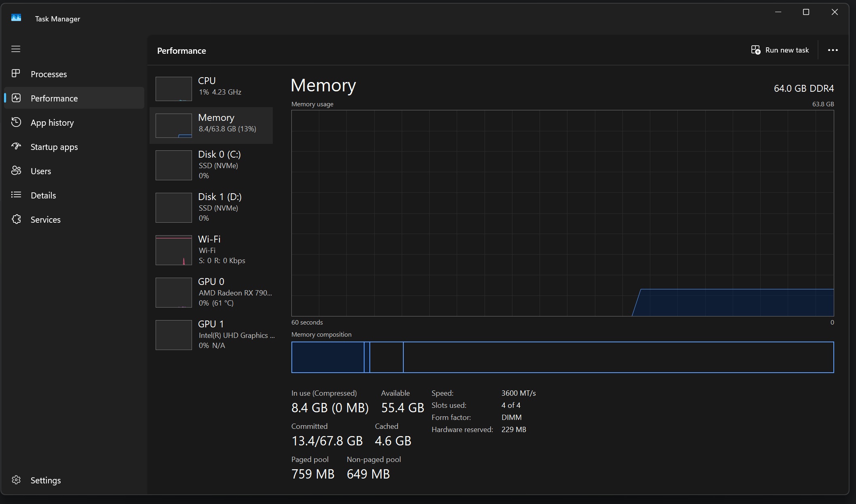Switch to App history page

(74, 122)
